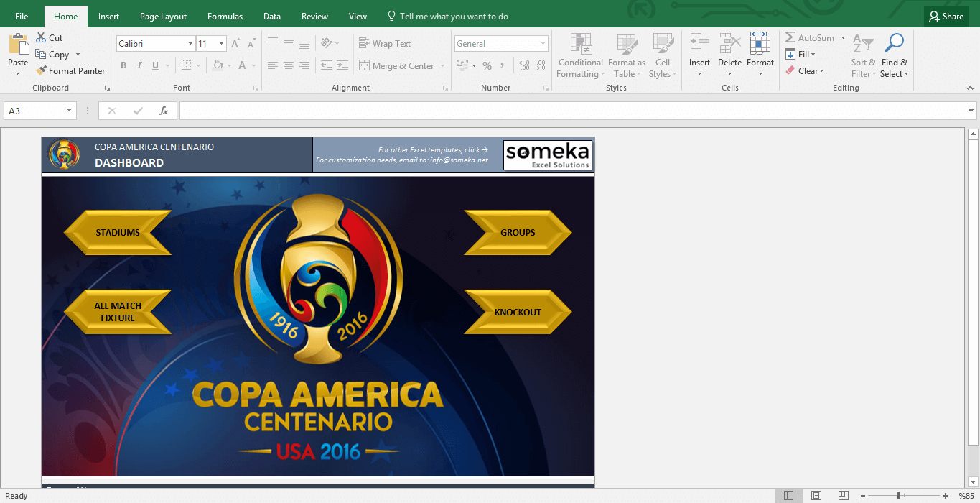Viewport: 980px width, 503px height.
Task: Align text left in the Alignment group
Action: [273, 65]
